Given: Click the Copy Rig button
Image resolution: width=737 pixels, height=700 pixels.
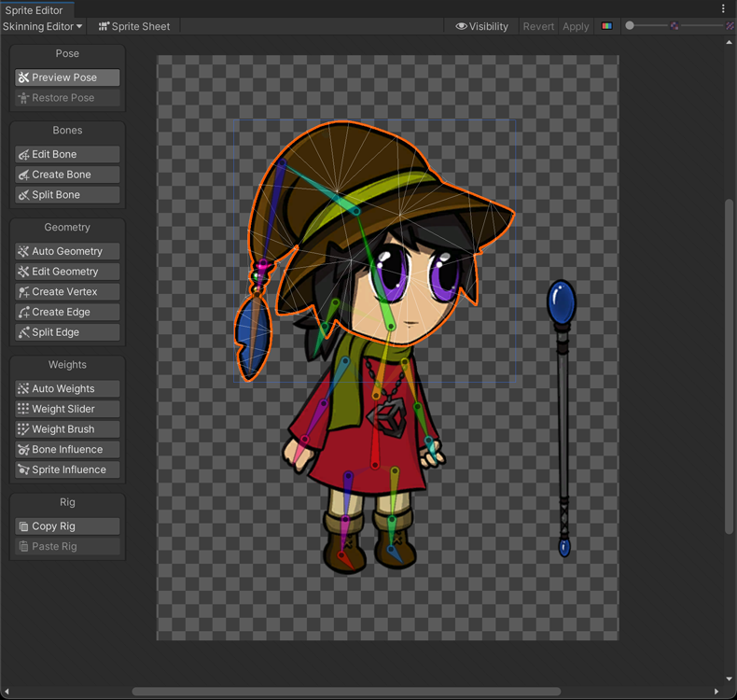Looking at the screenshot, I should (x=67, y=526).
